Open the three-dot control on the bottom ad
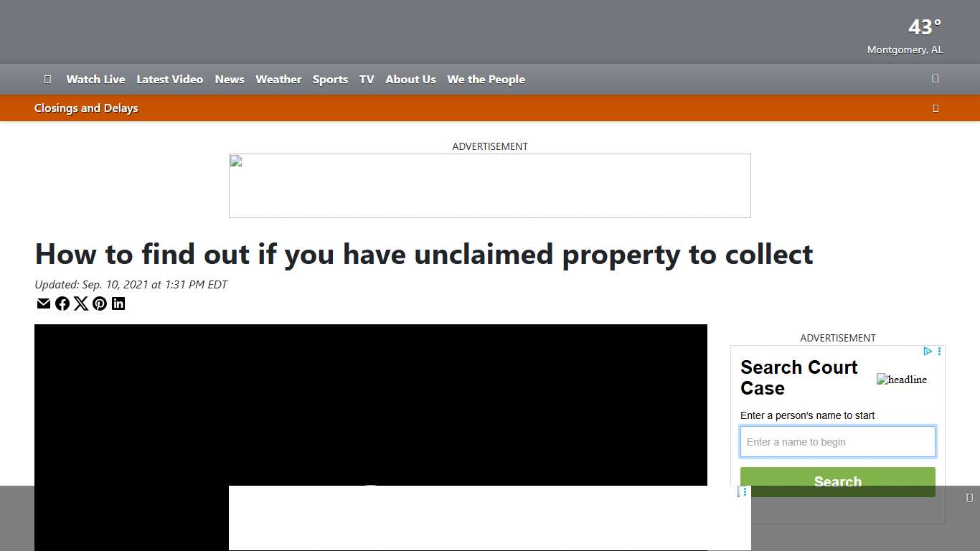This screenshot has width=980, height=551. (x=744, y=491)
